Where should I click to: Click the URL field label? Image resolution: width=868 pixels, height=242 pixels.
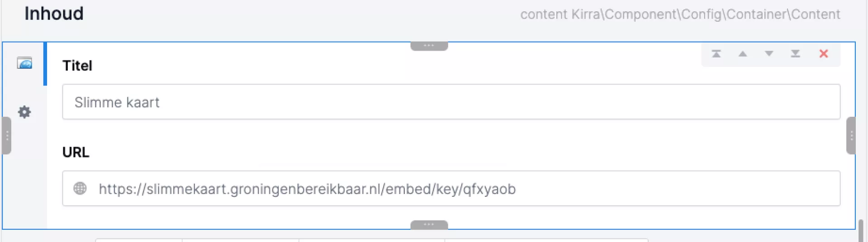click(x=76, y=152)
